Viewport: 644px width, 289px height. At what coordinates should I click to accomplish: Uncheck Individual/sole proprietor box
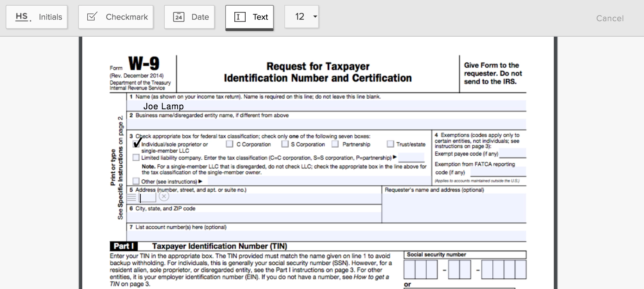tap(137, 144)
